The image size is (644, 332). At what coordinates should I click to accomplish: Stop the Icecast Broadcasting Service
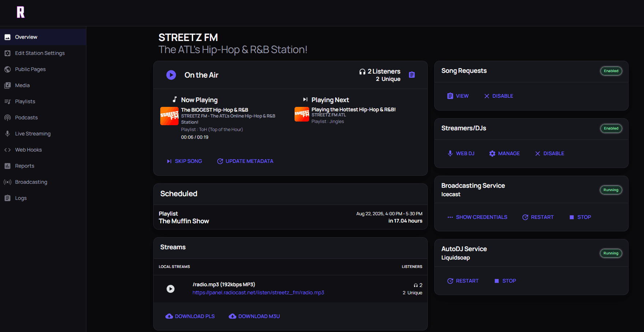click(x=580, y=217)
